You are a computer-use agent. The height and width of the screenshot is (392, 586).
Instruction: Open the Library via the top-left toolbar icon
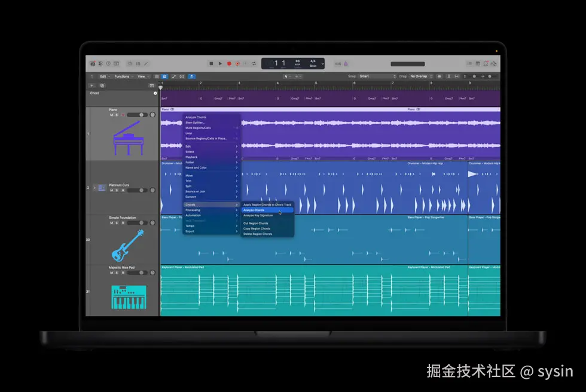[92, 63]
